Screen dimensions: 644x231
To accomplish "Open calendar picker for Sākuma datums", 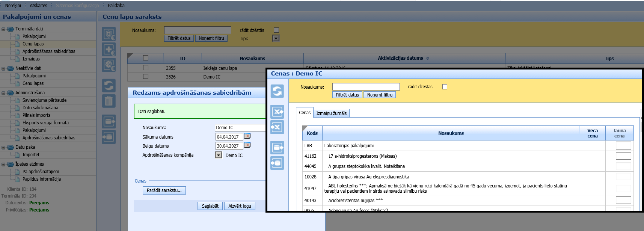I will 247,136.
